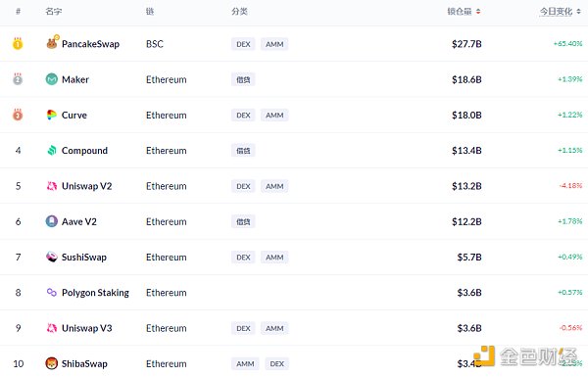Open the Polygon Staking name link

[x=95, y=293]
